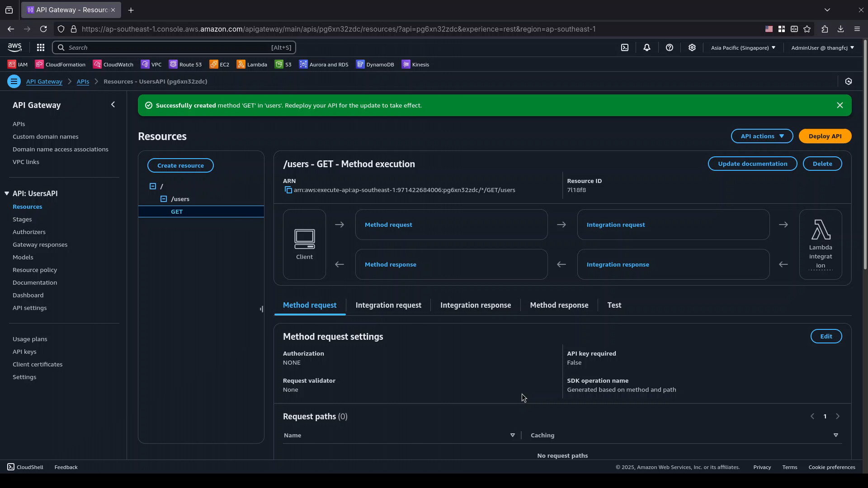Collapse the root / resource node

(x=153, y=186)
